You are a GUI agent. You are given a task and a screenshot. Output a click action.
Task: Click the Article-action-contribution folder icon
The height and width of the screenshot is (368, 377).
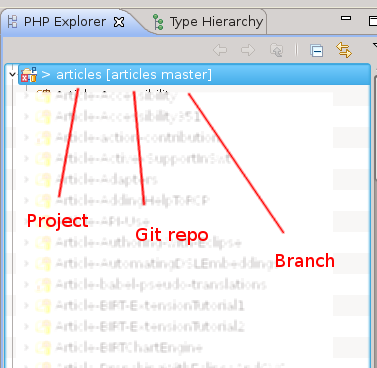(x=43, y=138)
